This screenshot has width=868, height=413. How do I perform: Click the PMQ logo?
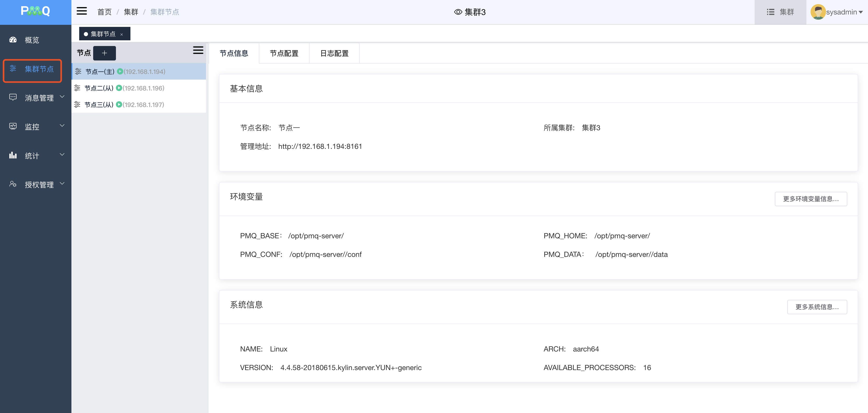(35, 11)
